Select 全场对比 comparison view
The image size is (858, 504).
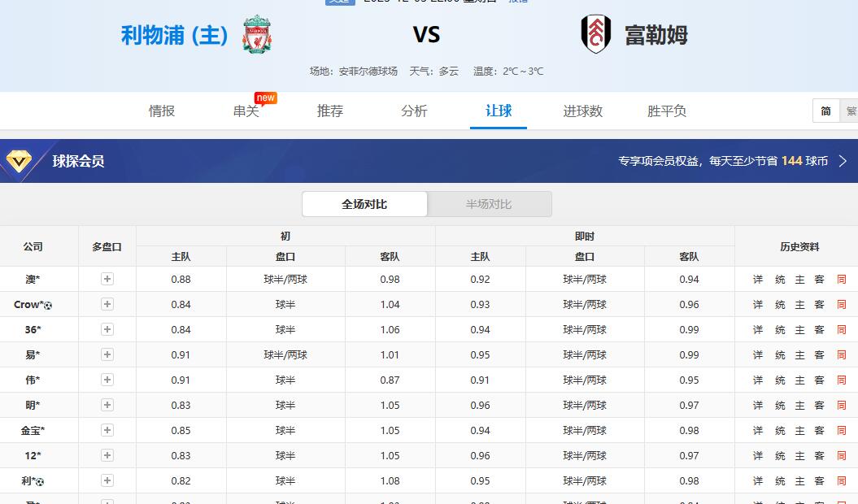[364, 204]
